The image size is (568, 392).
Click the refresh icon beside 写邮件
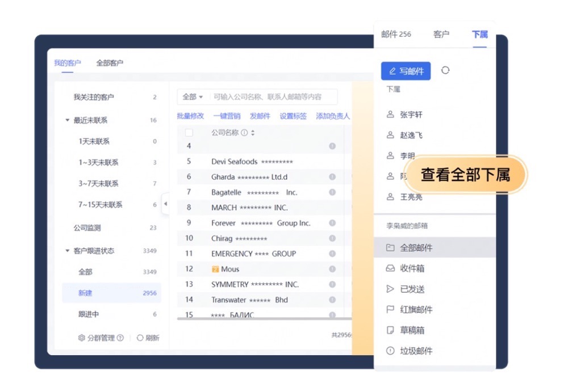pos(445,70)
